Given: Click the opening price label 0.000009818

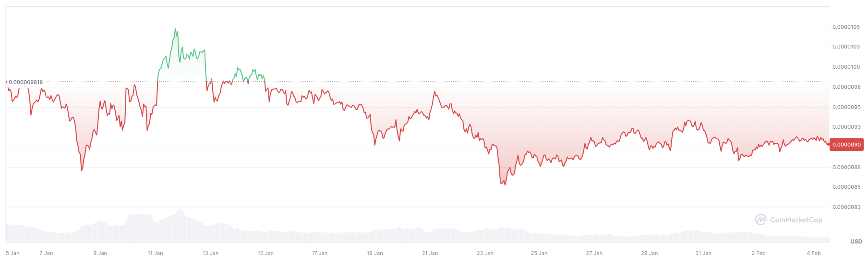Looking at the screenshot, I should click(26, 82).
